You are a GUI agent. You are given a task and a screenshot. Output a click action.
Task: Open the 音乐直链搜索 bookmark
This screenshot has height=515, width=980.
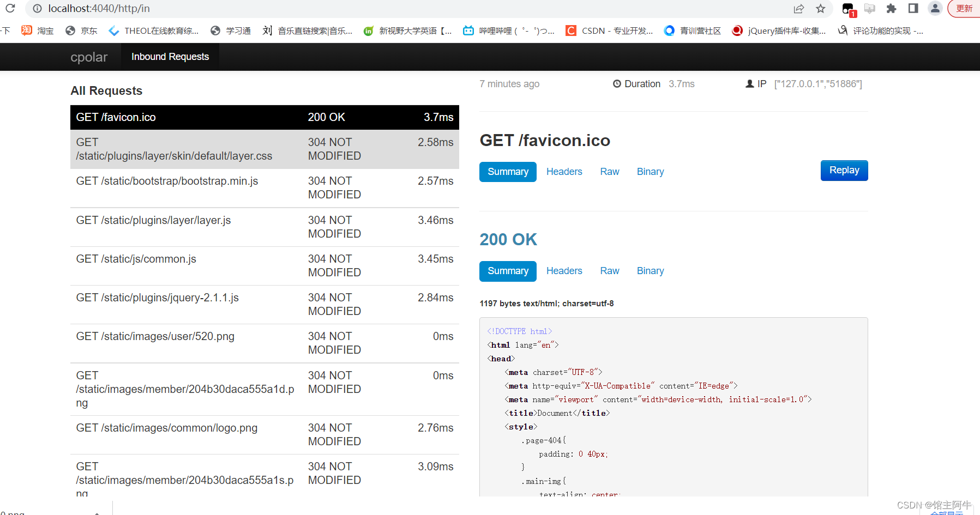click(x=308, y=31)
